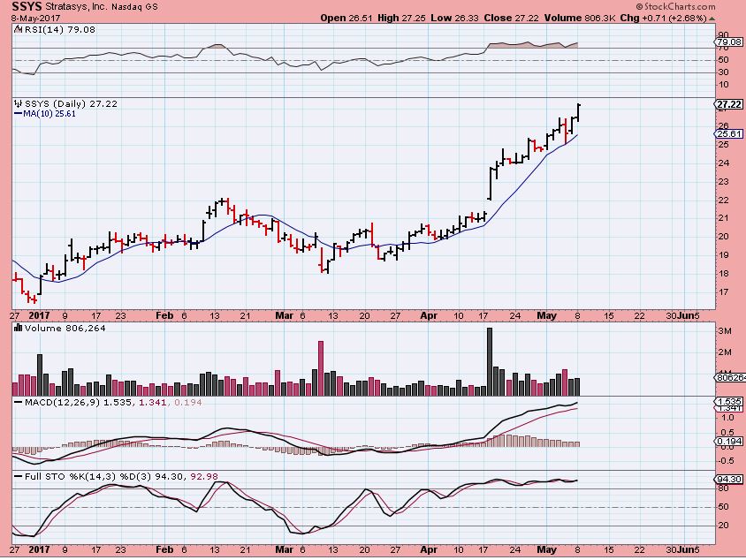Click the "Chg +0.71 (+2.68%)" value
This screenshot has width=746, height=560.
pos(663,18)
